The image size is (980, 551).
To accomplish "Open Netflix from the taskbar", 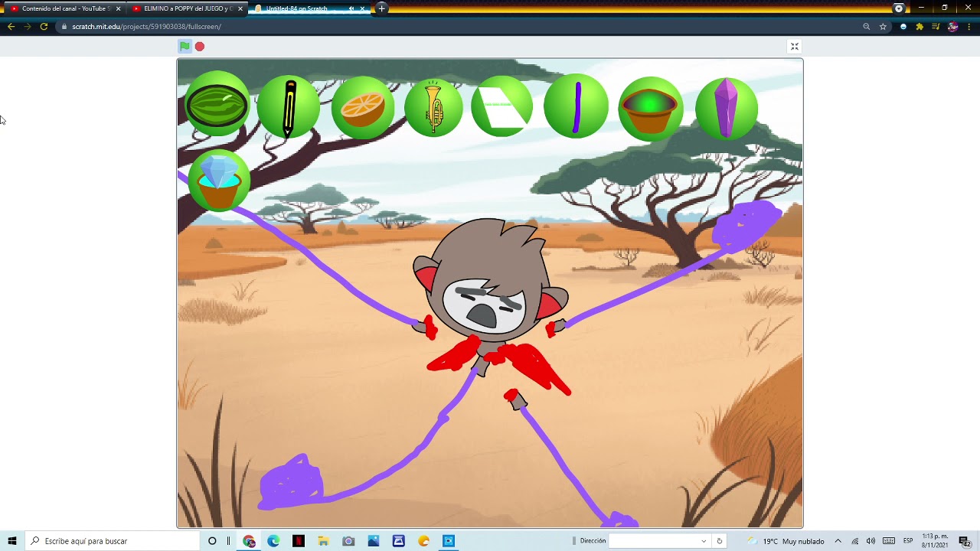I will 299,541.
